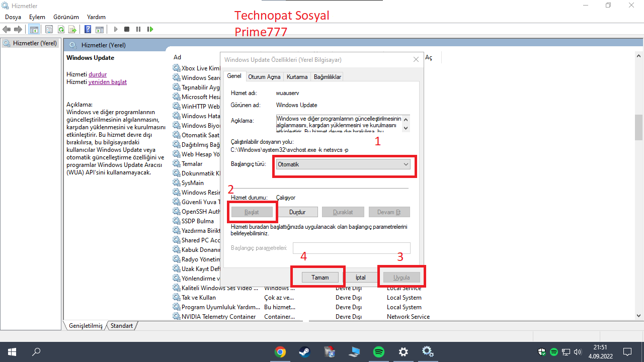Open the Yardım menu
Screen dimensions: 644x362
coord(96,17)
